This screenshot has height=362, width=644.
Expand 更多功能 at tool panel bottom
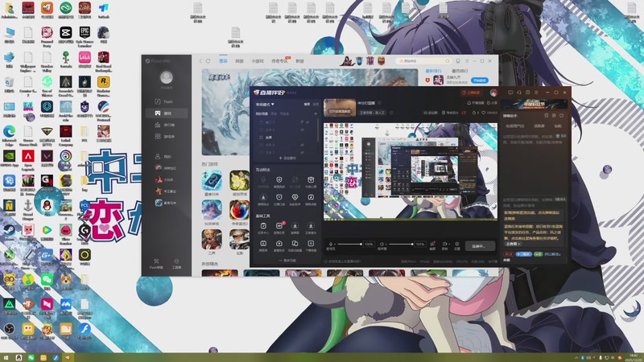(x=287, y=260)
